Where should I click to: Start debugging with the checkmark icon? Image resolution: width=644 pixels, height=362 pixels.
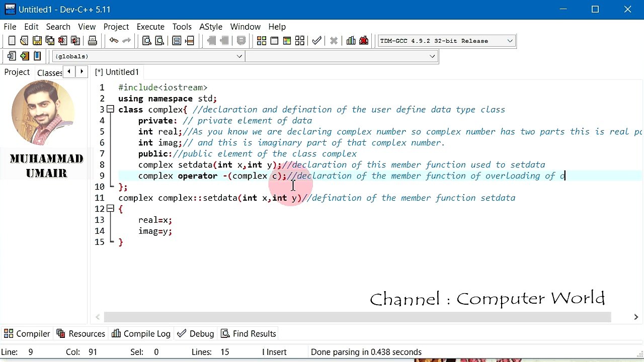click(316, 41)
